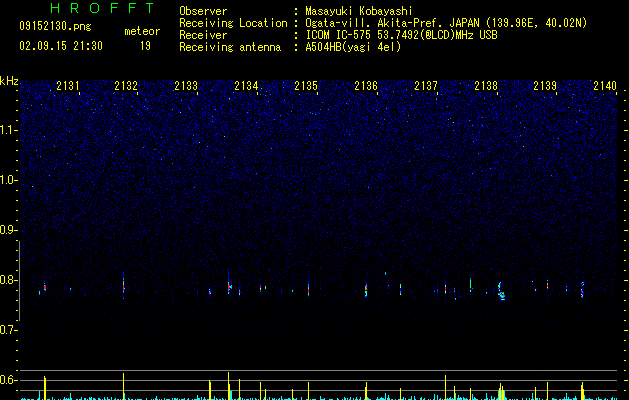The height and width of the screenshot is (400, 629).
Task: Click the HROFFT title text
Action: pos(102,8)
